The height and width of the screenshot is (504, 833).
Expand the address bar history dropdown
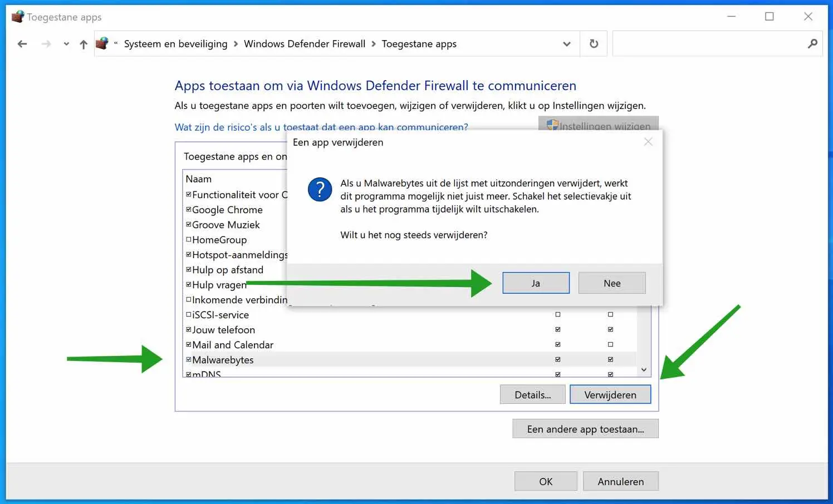[567, 44]
